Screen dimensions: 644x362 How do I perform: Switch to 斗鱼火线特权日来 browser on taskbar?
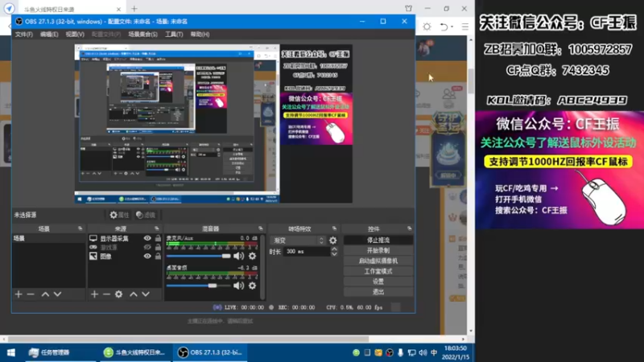[134, 352]
